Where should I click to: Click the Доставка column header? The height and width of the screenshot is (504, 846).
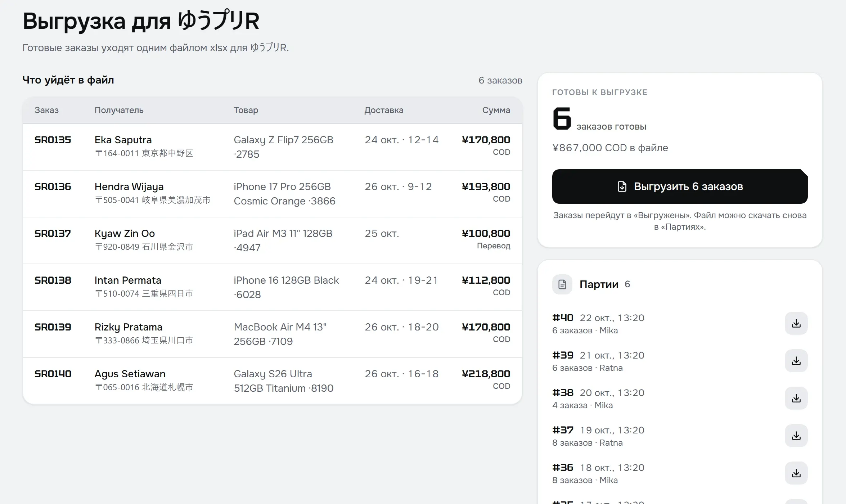click(384, 110)
